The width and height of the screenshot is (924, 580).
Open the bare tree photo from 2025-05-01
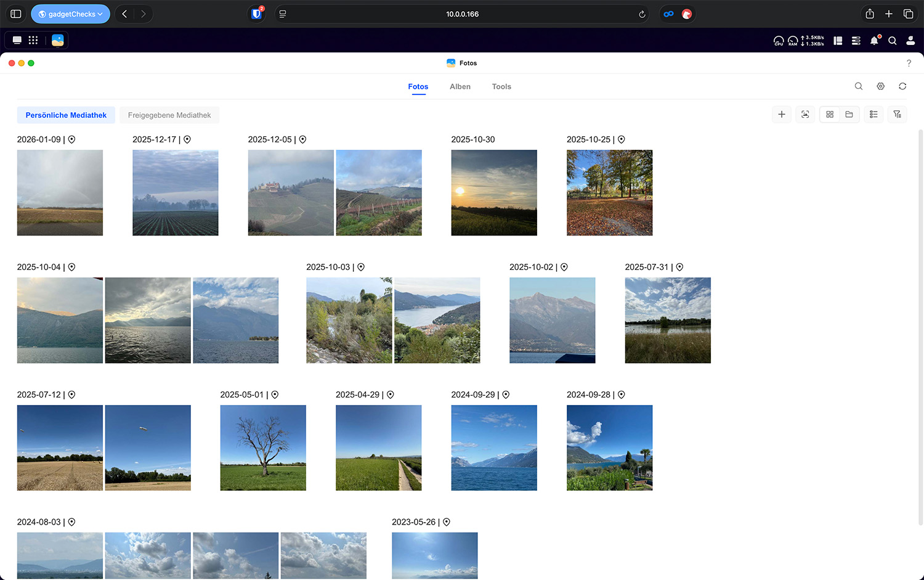point(263,447)
